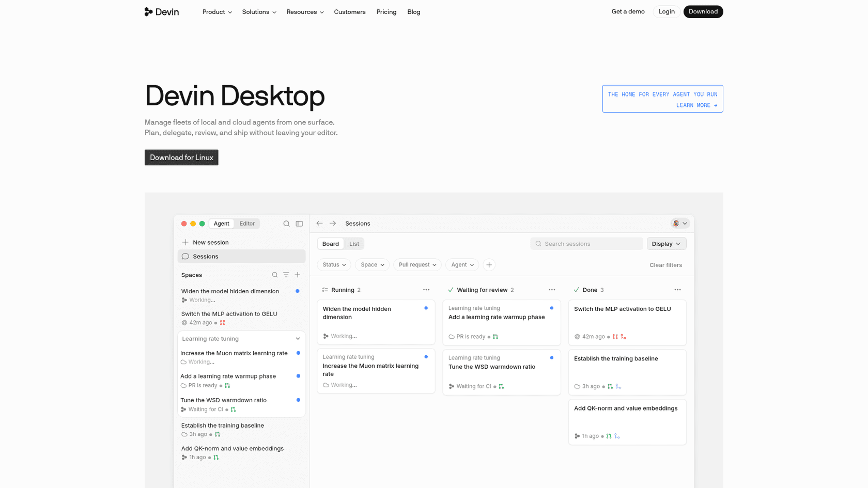Click the Get a demo link
Image resolution: width=868 pixels, height=488 pixels.
pos(628,11)
